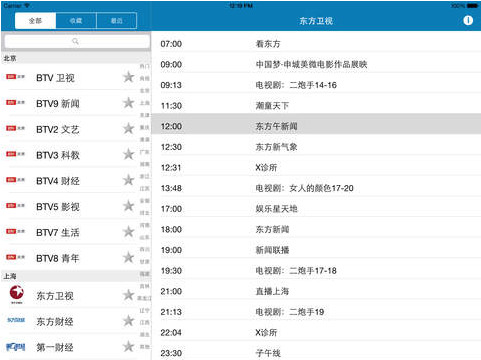
Task: Toggle favorite star on BTV5 影视
Action: pyautogui.click(x=129, y=206)
